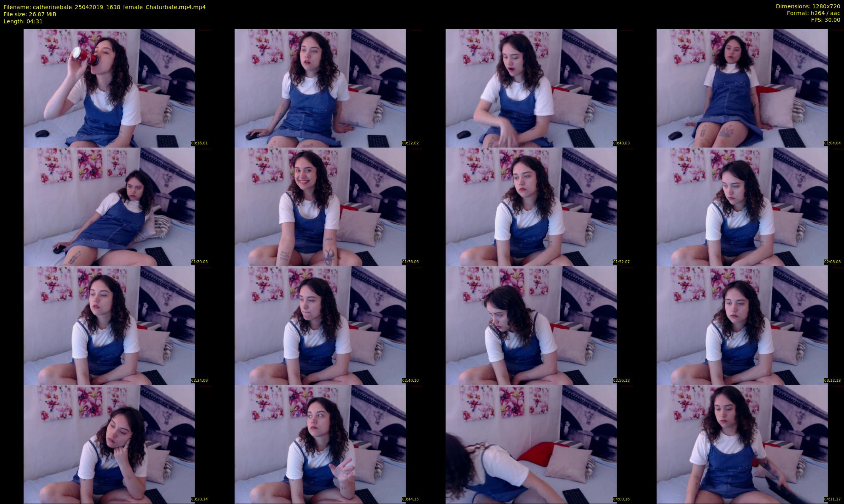The width and height of the screenshot is (844, 504).
Task: Click the frame marked 03:12.13
Action: [x=742, y=325]
